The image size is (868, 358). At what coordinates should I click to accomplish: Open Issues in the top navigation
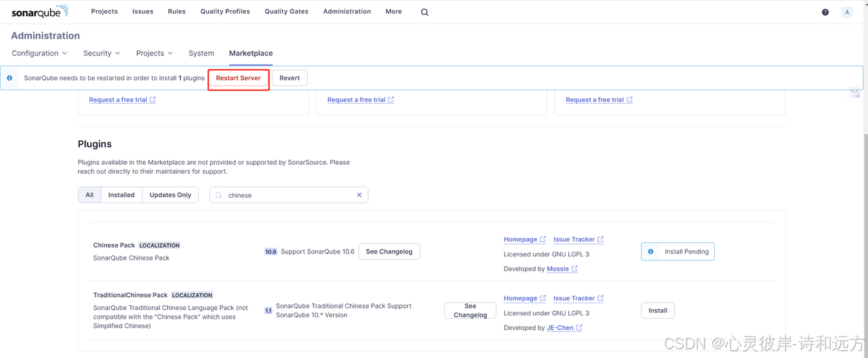click(x=143, y=12)
